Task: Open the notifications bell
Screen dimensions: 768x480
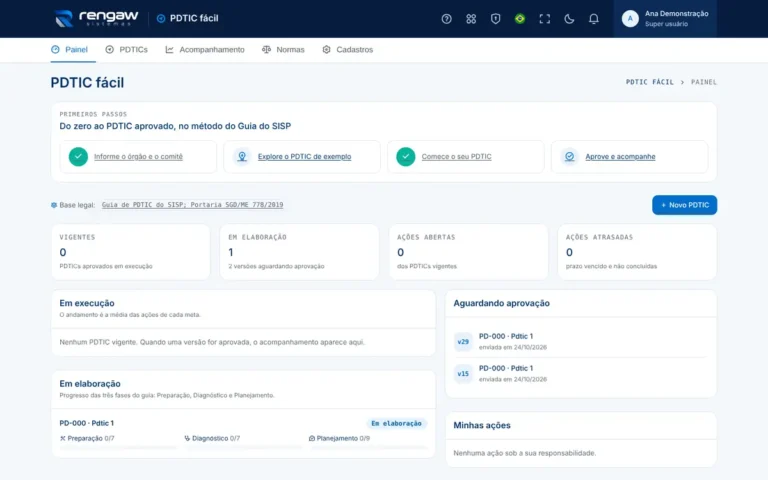Action: tap(593, 19)
